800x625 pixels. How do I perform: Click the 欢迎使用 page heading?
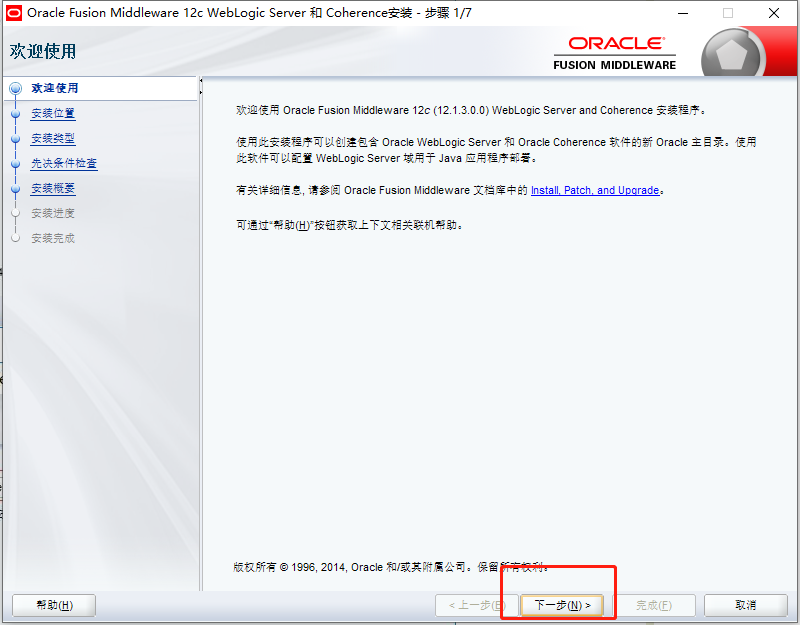tap(43, 52)
